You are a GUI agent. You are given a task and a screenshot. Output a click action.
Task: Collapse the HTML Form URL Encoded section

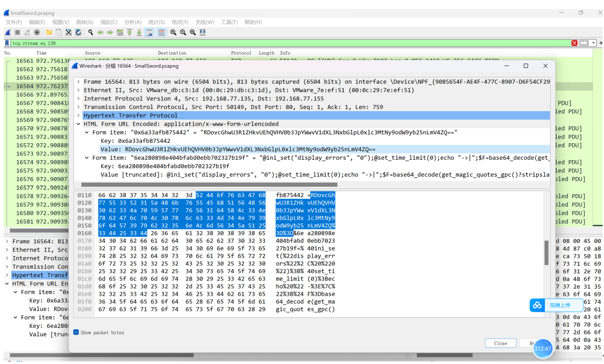tap(79, 124)
